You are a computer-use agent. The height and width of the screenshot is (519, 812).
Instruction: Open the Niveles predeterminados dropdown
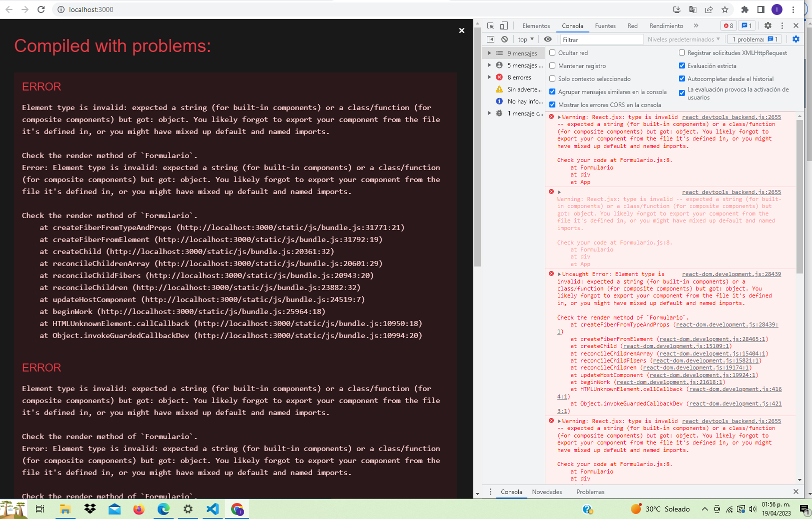point(684,39)
